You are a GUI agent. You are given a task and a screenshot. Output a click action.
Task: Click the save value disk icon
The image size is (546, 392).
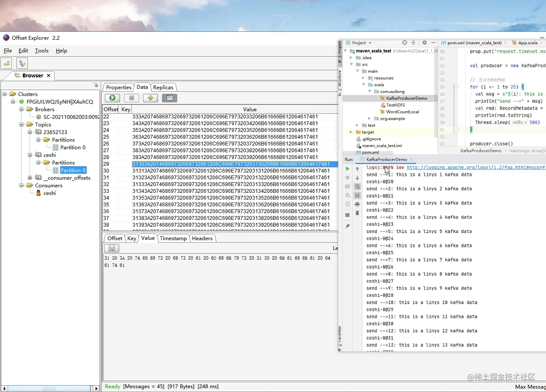tap(112, 248)
